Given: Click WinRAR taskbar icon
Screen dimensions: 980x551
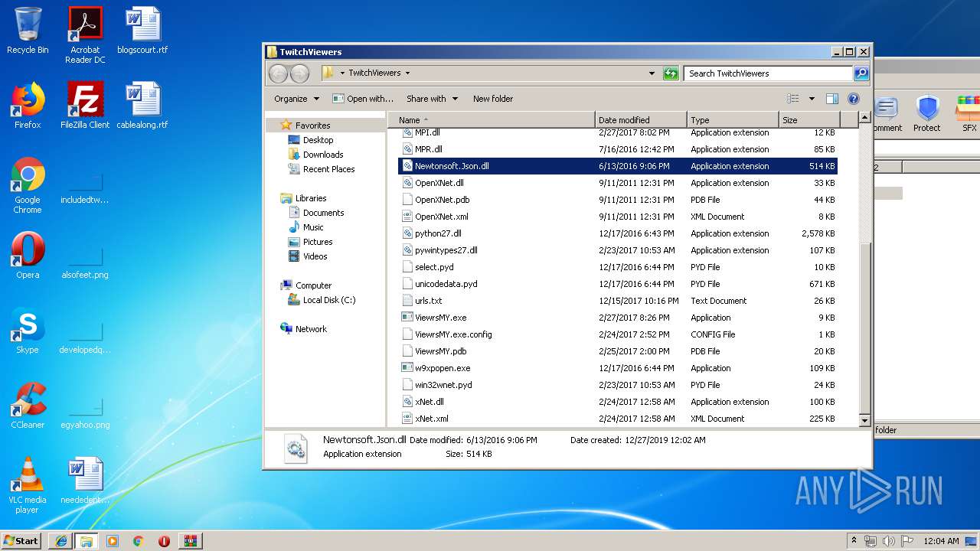Looking at the screenshot, I should [x=191, y=541].
